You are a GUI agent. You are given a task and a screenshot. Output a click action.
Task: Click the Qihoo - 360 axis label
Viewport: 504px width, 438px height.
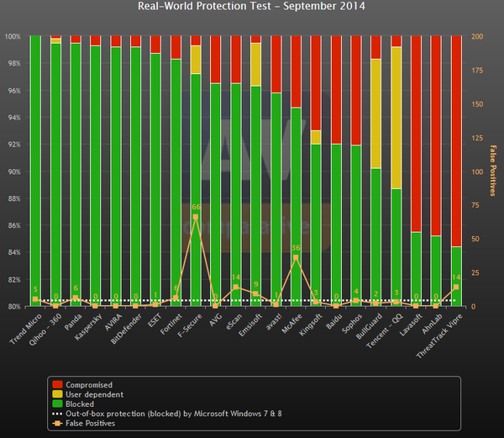(45, 330)
